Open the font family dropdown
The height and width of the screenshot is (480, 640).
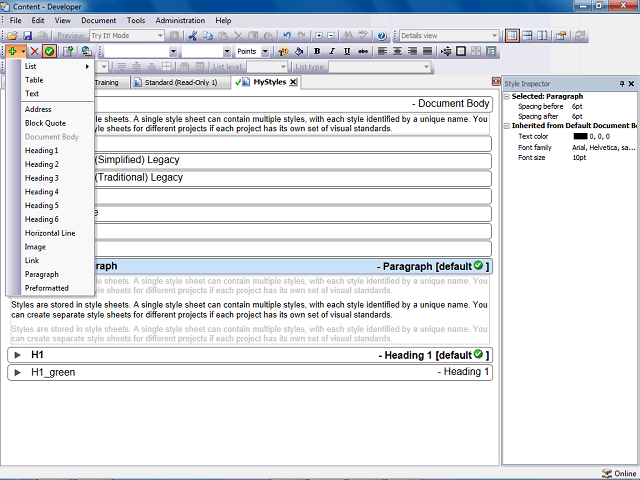tap(173, 51)
